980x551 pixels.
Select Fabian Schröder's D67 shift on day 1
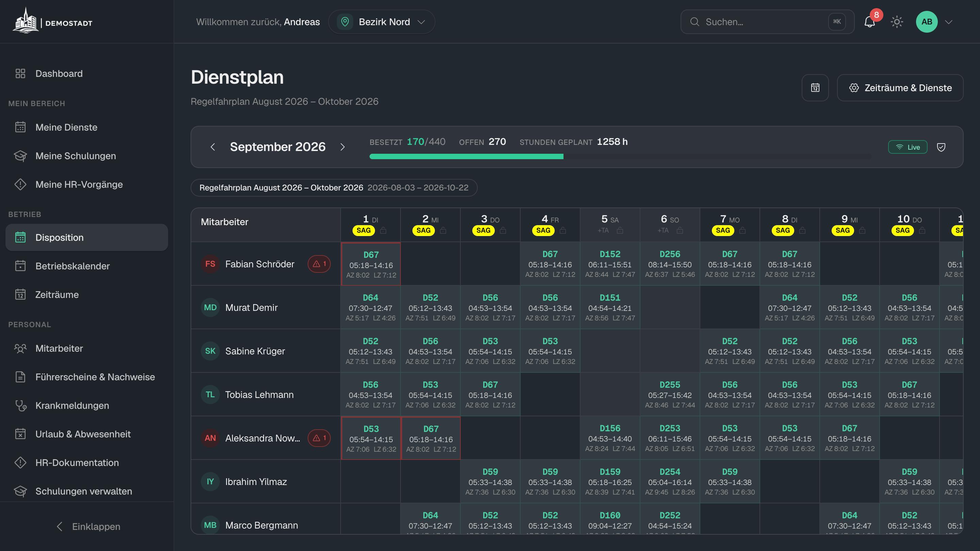click(x=371, y=264)
